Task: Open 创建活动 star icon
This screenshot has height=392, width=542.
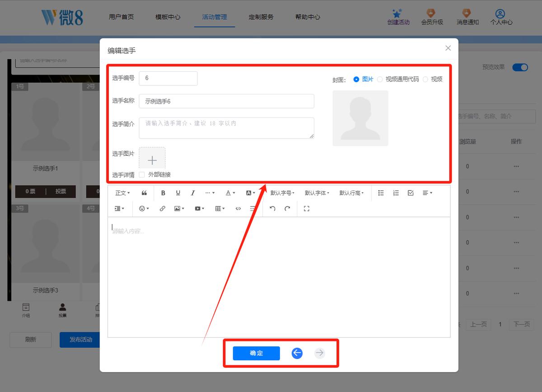Action: [398, 17]
